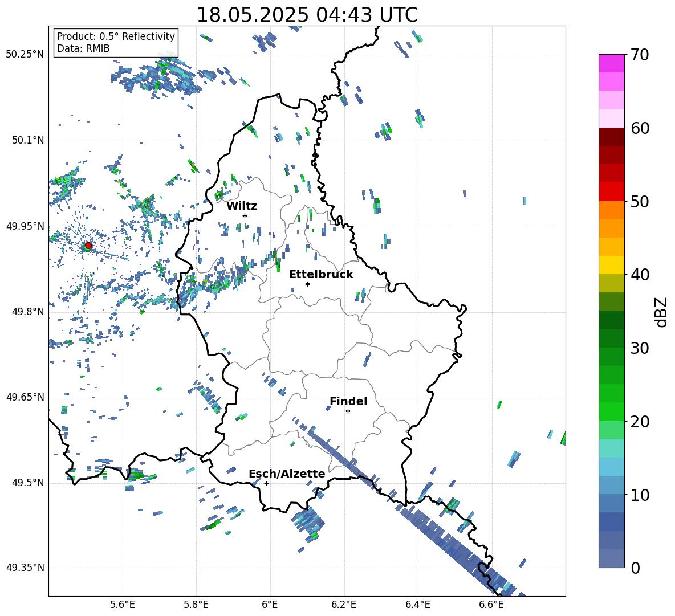The height and width of the screenshot is (616, 675).
Task: Click the 6.6°E longitude label
Action: pyautogui.click(x=491, y=605)
